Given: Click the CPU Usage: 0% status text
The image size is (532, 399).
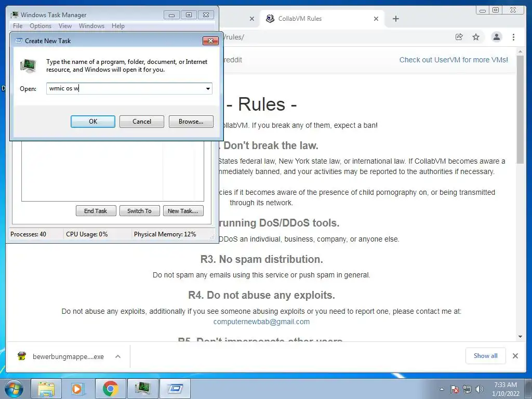Looking at the screenshot, I should (87, 234).
